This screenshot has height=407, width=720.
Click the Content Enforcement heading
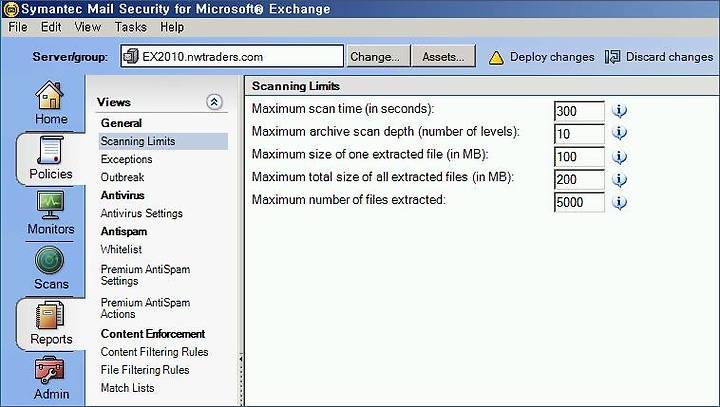153,334
